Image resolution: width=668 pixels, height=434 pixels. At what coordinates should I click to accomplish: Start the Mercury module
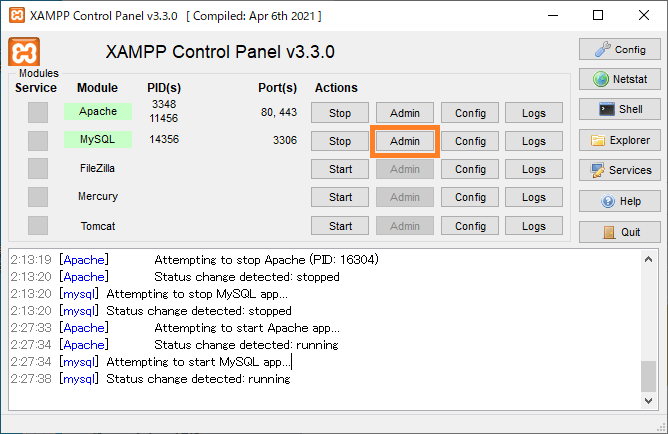[x=340, y=197]
